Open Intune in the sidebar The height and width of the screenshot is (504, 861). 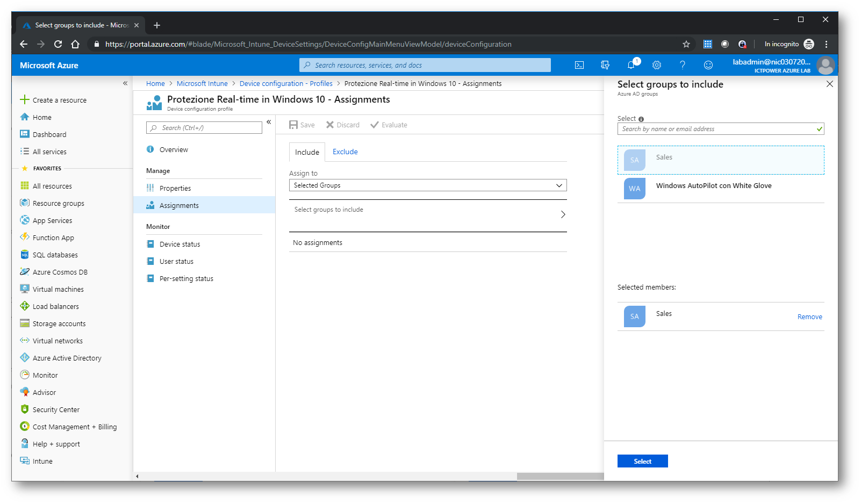[x=37, y=461]
